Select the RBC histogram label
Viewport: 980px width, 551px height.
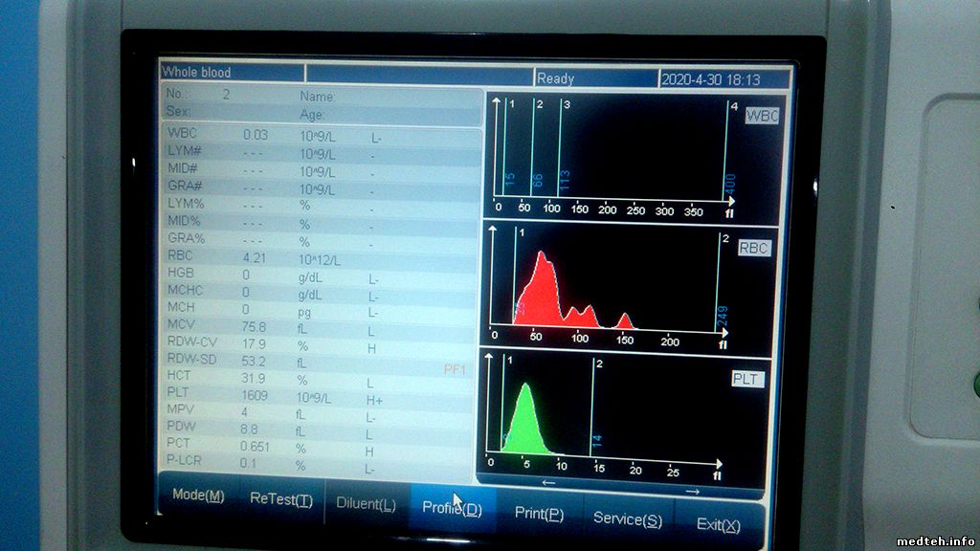click(754, 249)
